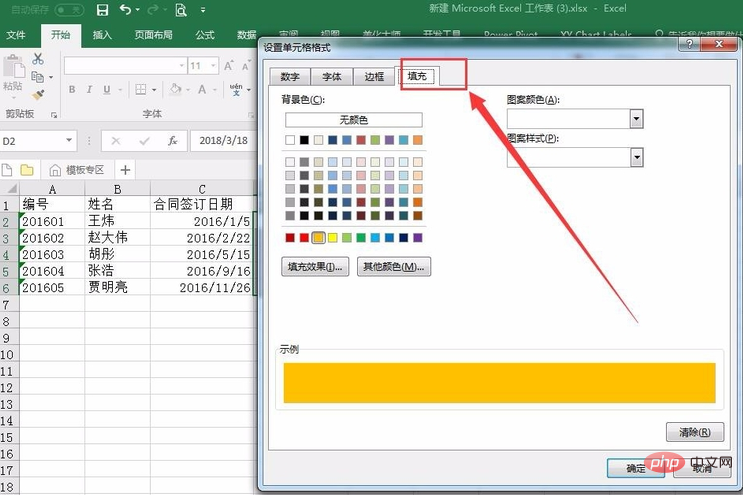Click the Format Painter brush icon

(x=38, y=94)
